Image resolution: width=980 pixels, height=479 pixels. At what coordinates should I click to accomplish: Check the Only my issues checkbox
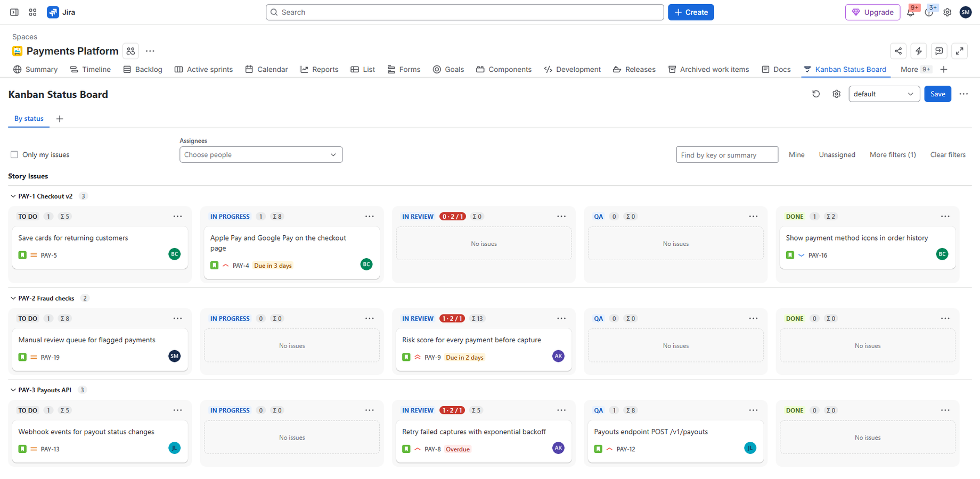tap(14, 155)
